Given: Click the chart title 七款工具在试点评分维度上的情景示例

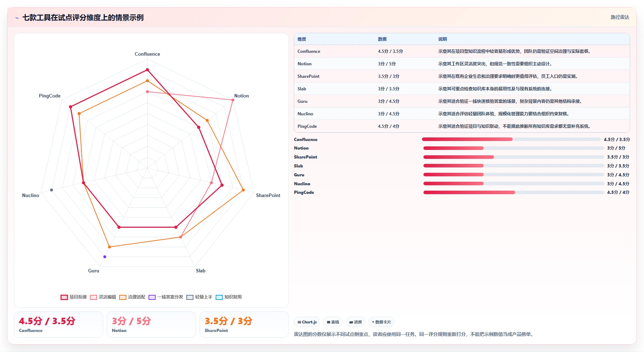Looking at the screenshot, I should [x=83, y=18].
